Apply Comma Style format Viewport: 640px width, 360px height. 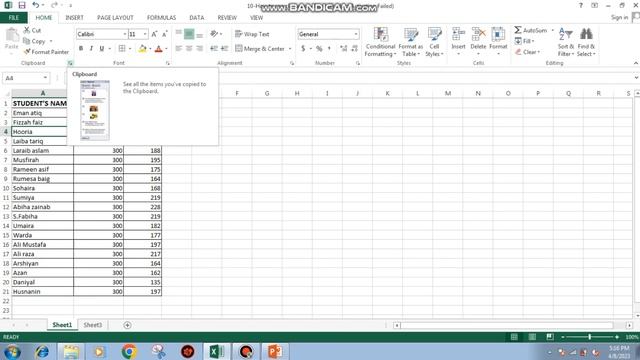[329, 49]
